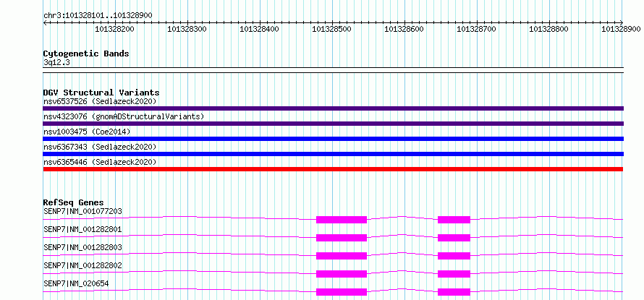Image resolution: width=644 pixels, height=300 pixels.
Task: Open variant label nsv6365446 (Sedlazeck2020)
Action: (x=100, y=162)
